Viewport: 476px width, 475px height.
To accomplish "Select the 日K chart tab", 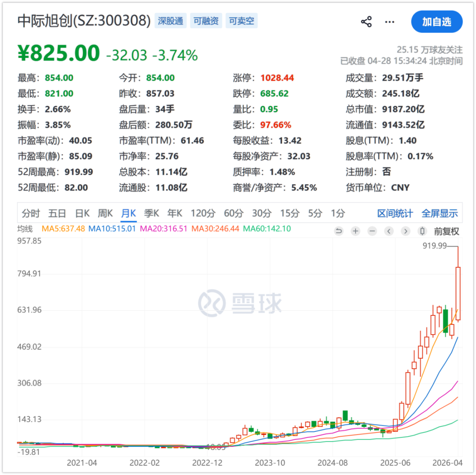I will coord(82,213).
